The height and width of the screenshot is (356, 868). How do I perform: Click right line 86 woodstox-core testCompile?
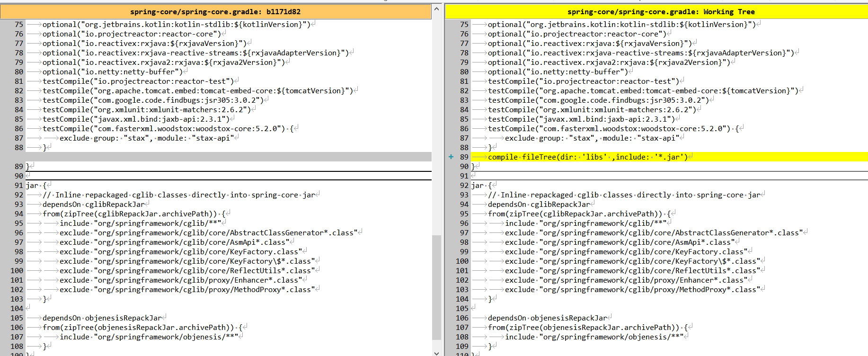(x=613, y=129)
